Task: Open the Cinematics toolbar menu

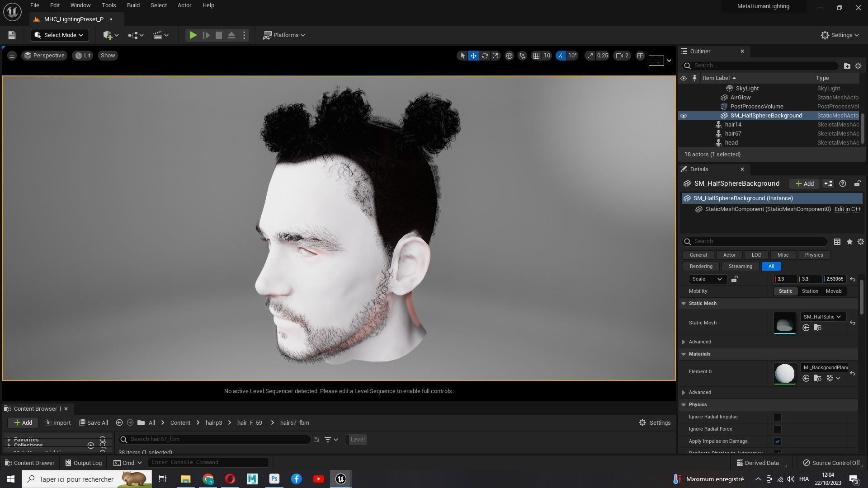Action: tap(160, 35)
